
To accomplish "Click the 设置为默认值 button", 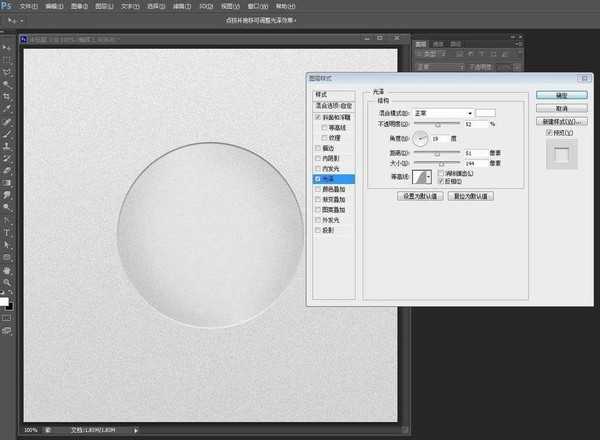I will [420, 196].
